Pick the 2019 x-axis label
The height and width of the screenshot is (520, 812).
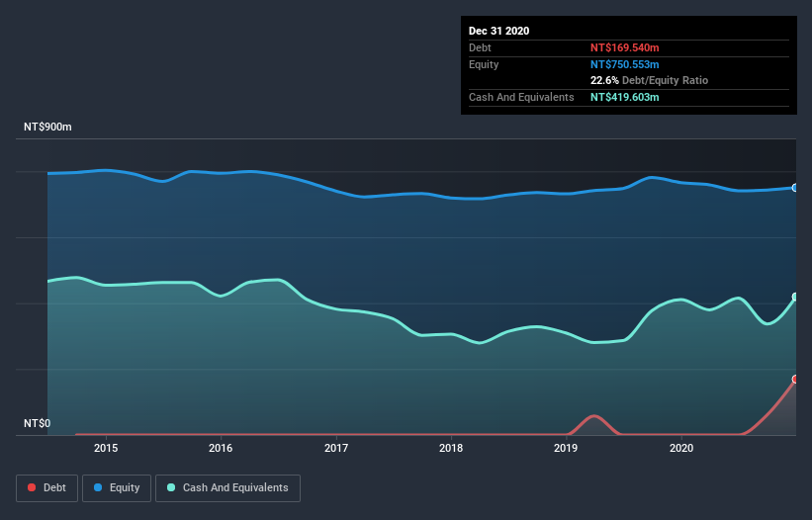(566, 448)
